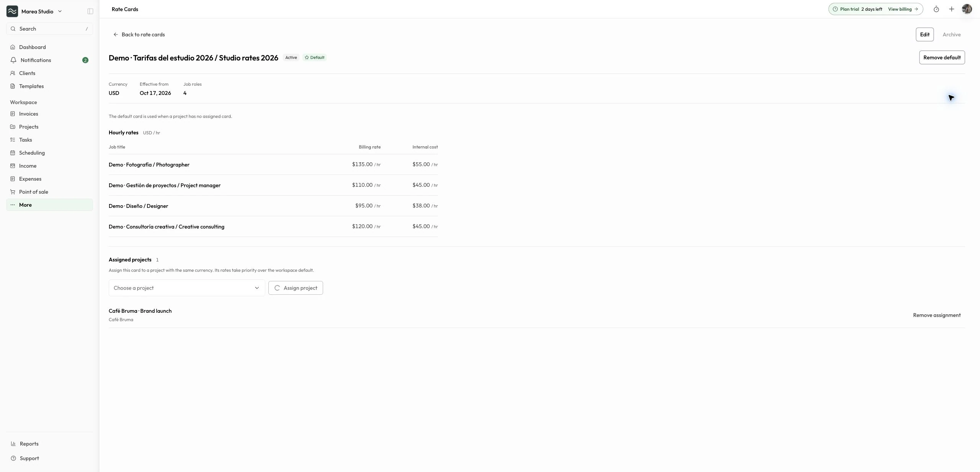Open the Choose a project dropdown
This screenshot has width=980, height=472.
click(187, 288)
